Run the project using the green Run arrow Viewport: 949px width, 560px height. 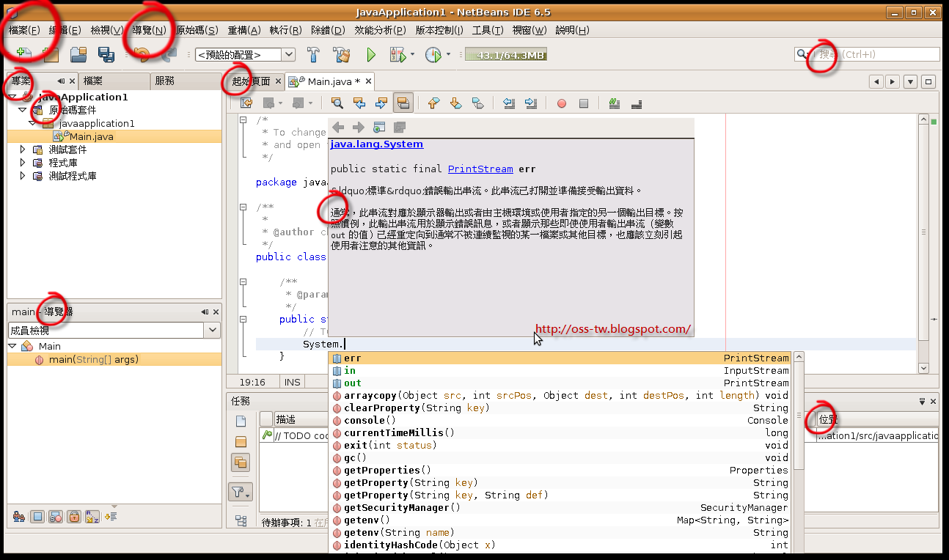pos(370,54)
